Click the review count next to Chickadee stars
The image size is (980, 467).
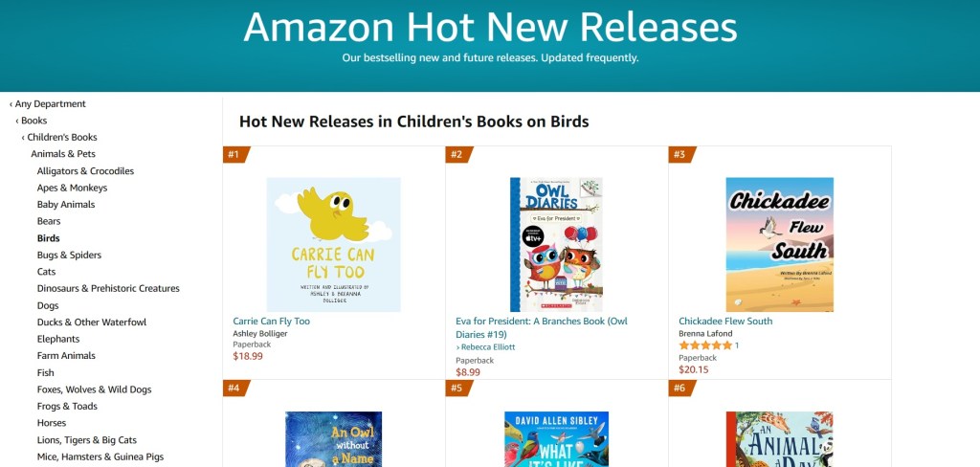(x=737, y=345)
